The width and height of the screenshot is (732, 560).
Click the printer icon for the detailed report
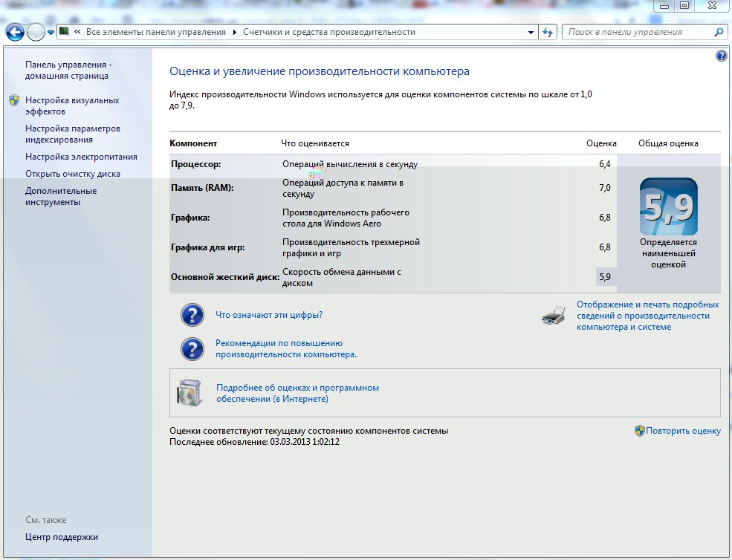[x=554, y=316]
